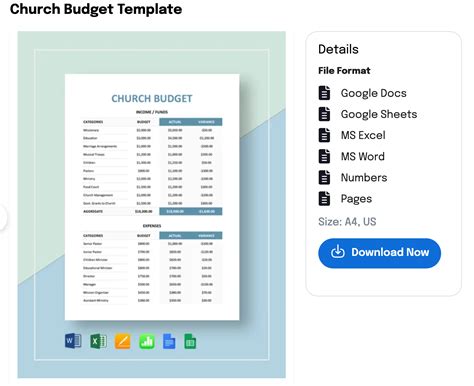Click the Church Budget Template heading
This screenshot has height=386, width=474.
[96, 9]
